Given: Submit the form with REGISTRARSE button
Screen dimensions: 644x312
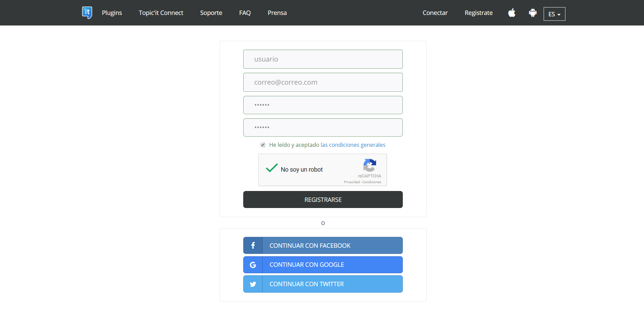Looking at the screenshot, I should (x=323, y=200).
